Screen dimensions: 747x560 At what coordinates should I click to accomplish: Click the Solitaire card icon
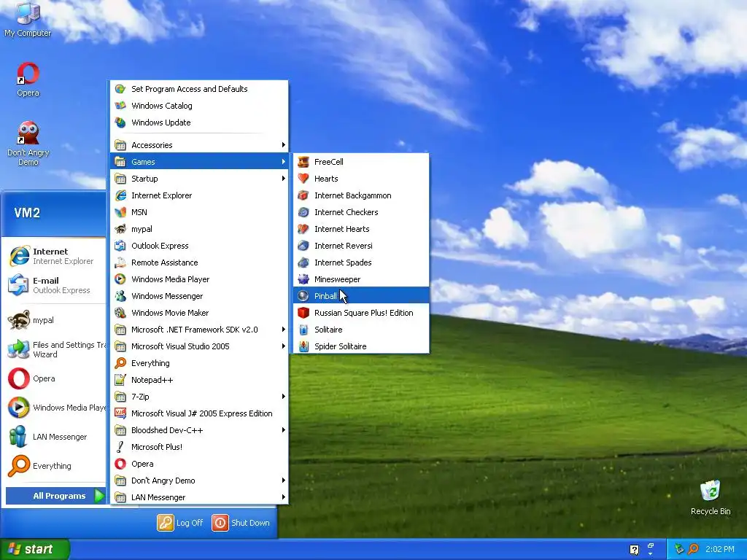point(303,330)
